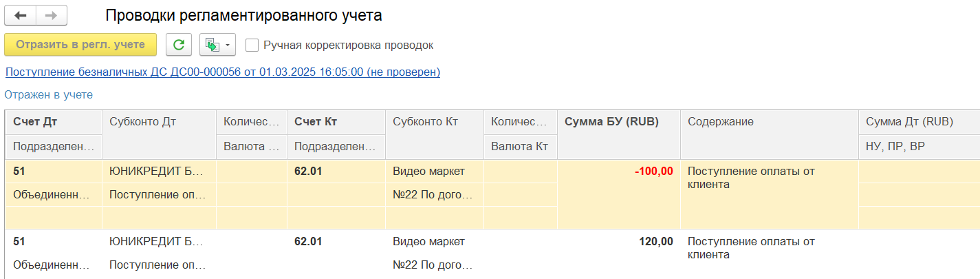Select the Счет Кт column header
This screenshot has width=980, height=279.
tap(336, 122)
